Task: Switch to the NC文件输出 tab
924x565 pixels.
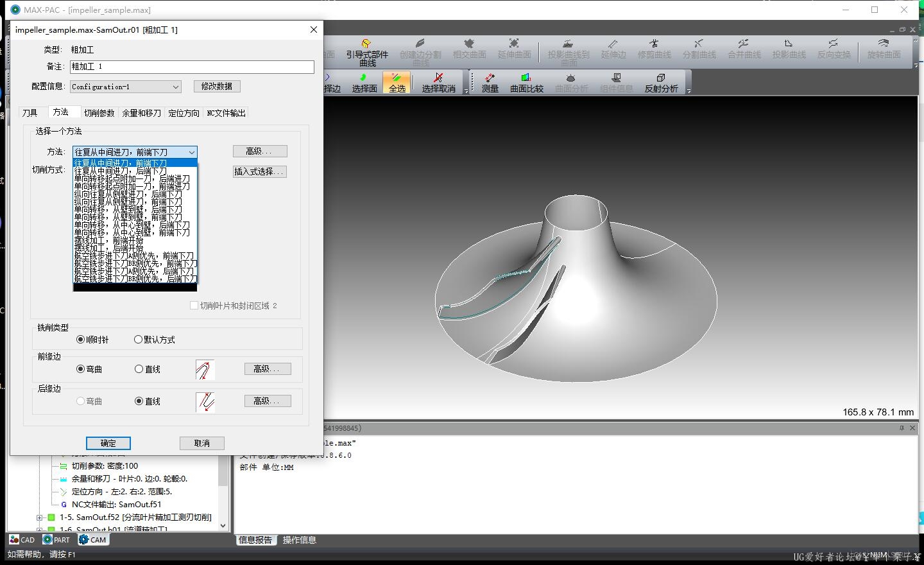Action: point(226,113)
